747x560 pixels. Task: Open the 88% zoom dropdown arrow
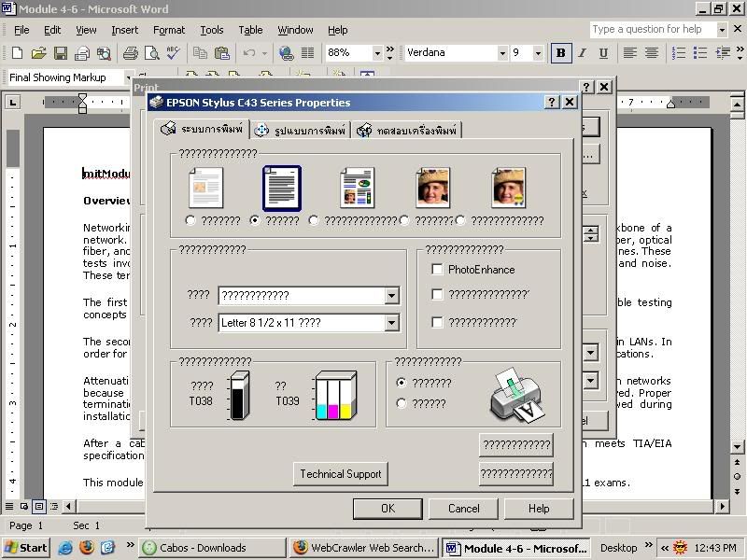377,53
